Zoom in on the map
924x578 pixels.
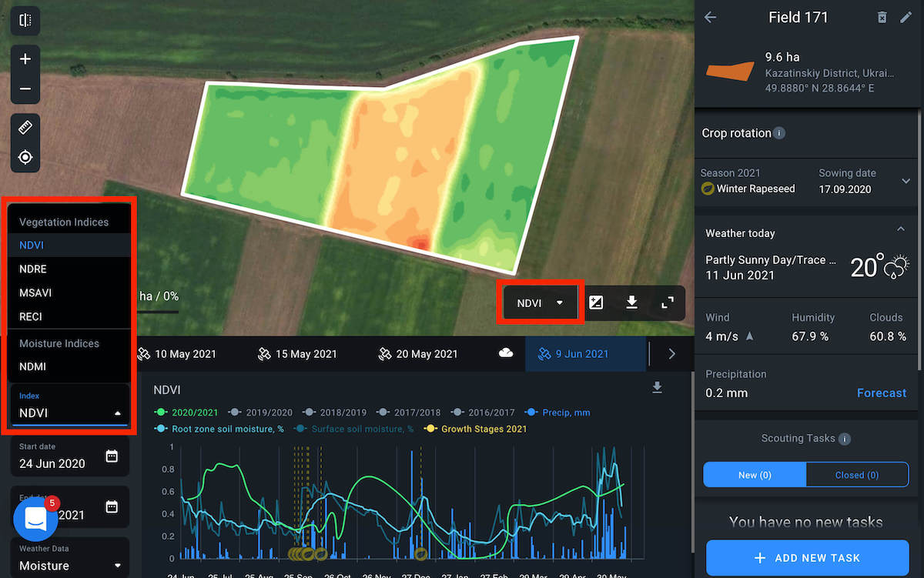[25, 59]
